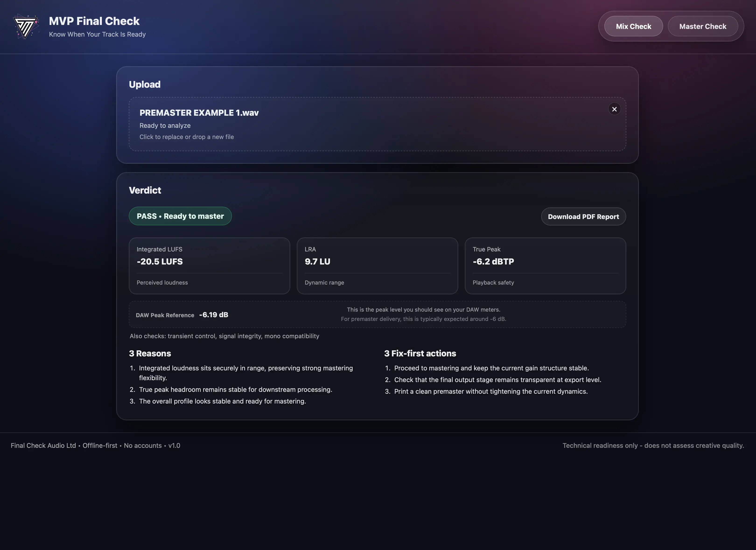Download the PDF Report
756x550 pixels.
pos(583,216)
